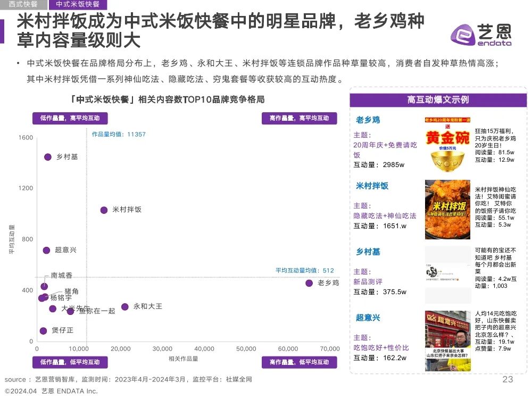
Task: Open the 超意兴 storefront thumbnail
Action: pyautogui.click(x=447, y=341)
